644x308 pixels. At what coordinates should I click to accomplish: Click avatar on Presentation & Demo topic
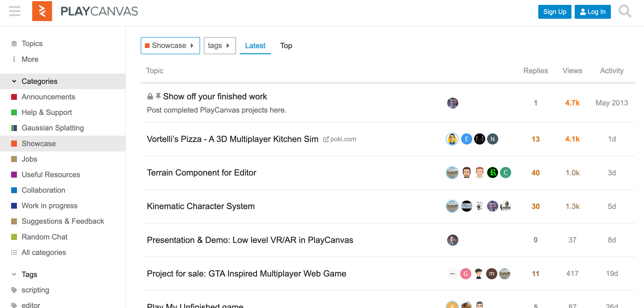[x=452, y=240]
